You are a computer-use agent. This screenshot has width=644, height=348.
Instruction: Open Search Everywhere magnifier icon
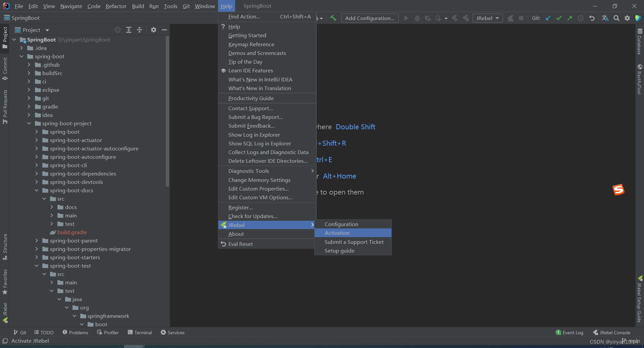[x=616, y=18]
